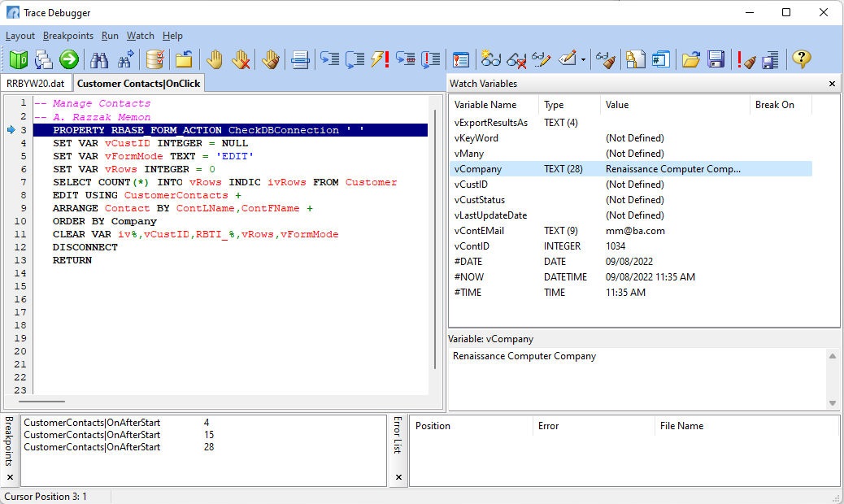
Task: Click the Step Over icon
Action: [x=355, y=59]
